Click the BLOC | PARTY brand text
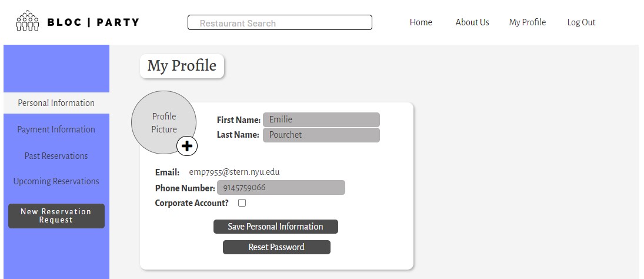The height and width of the screenshot is (279, 644). (94, 22)
